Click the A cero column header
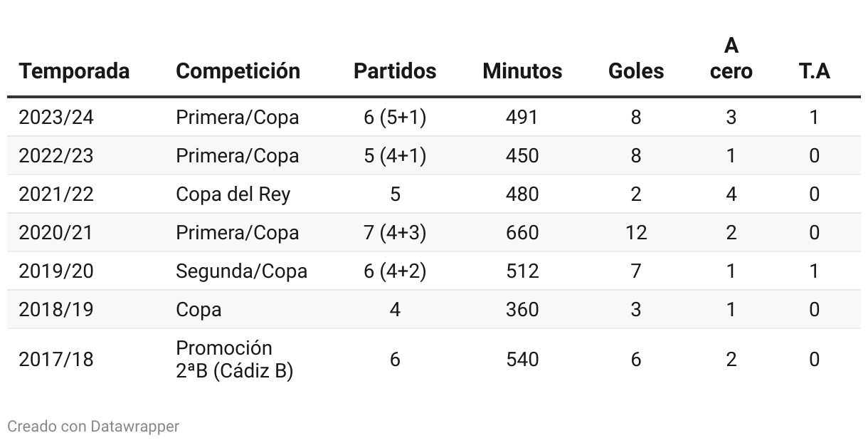 tap(731, 59)
